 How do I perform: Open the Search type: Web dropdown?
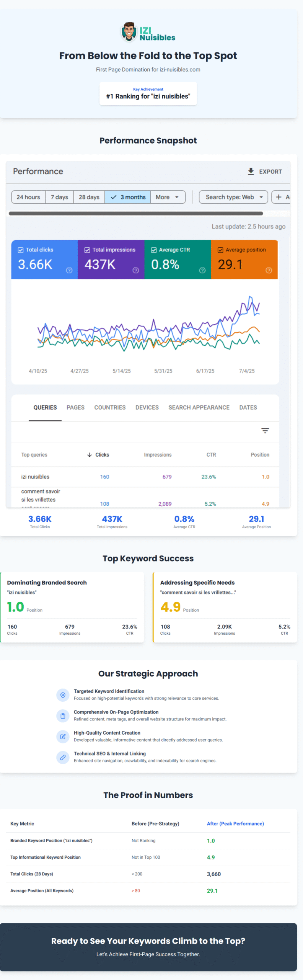tap(233, 197)
